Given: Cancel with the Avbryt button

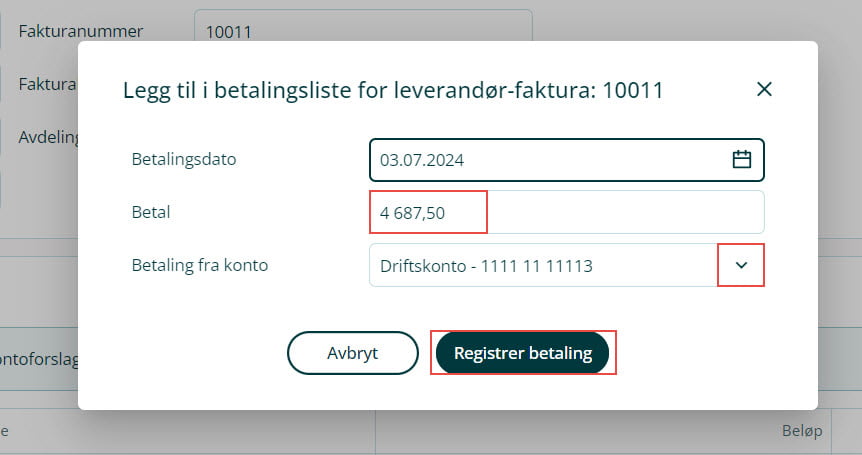Looking at the screenshot, I should click(x=352, y=353).
